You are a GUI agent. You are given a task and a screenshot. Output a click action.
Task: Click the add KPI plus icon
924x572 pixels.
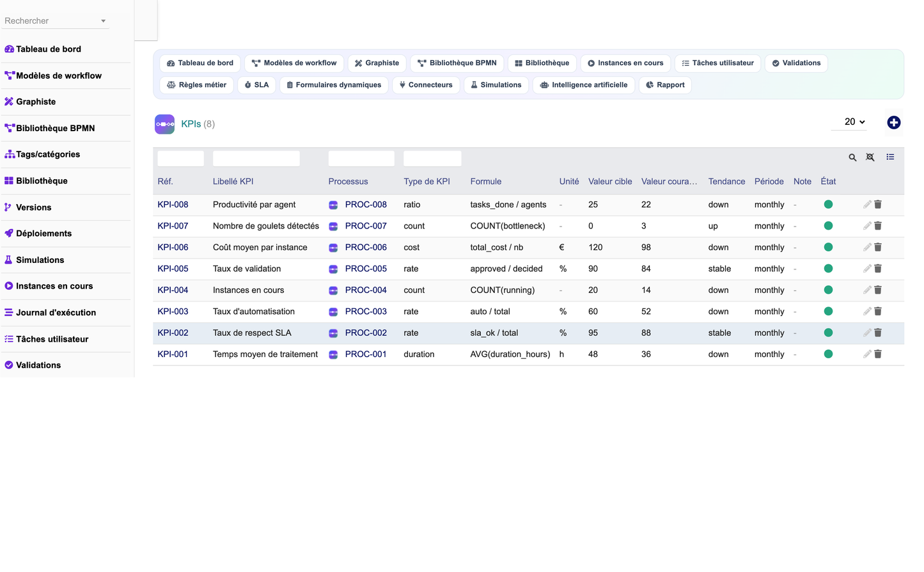coord(893,122)
